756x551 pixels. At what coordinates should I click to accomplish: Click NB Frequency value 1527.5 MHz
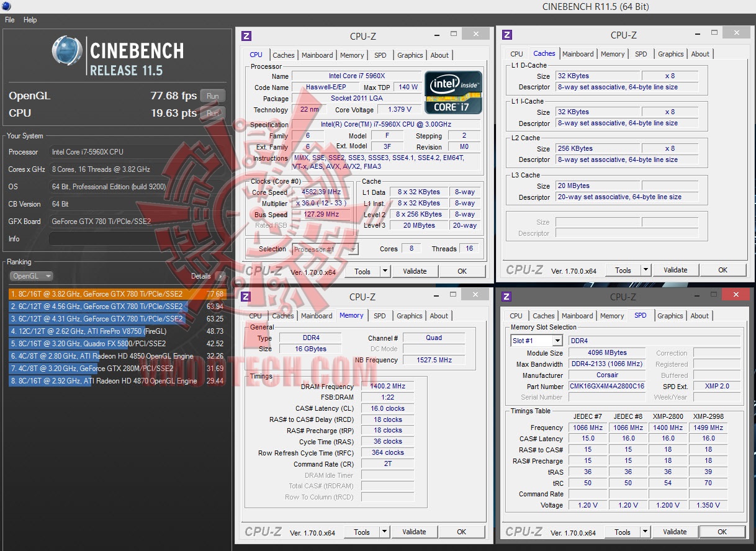click(x=433, y=360)
